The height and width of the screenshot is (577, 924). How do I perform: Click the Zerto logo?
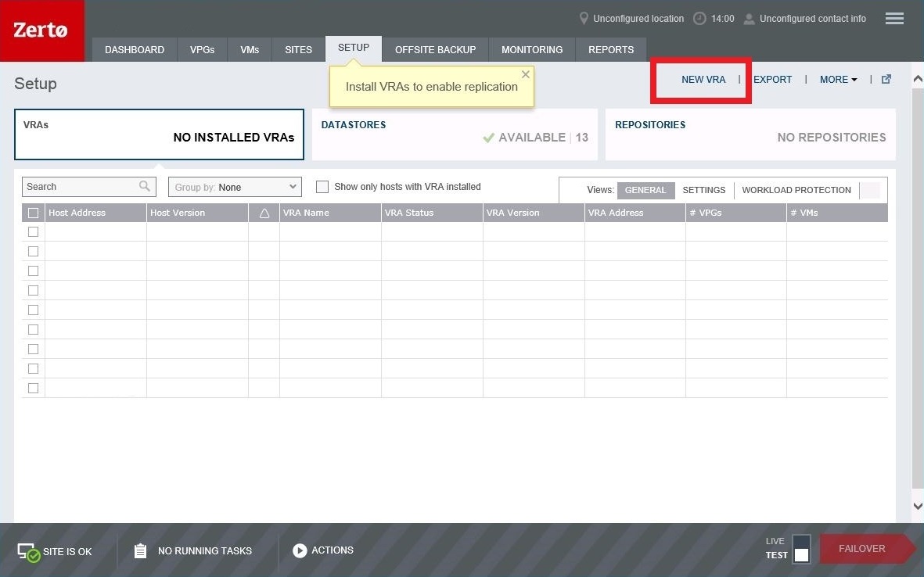tap(41, 30)
